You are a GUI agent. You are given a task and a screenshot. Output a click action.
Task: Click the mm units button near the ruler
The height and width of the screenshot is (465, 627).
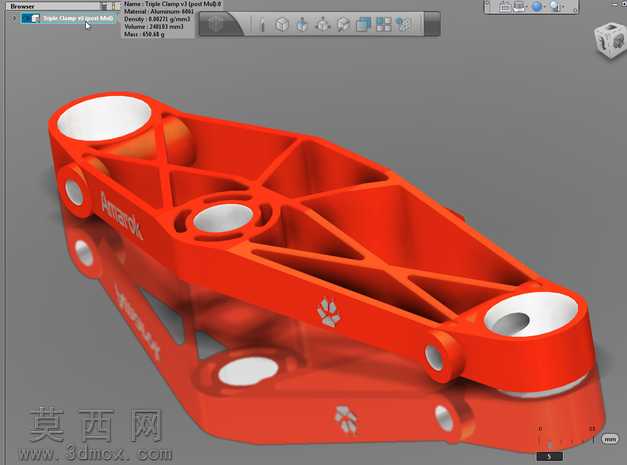[x=610, y=439]
